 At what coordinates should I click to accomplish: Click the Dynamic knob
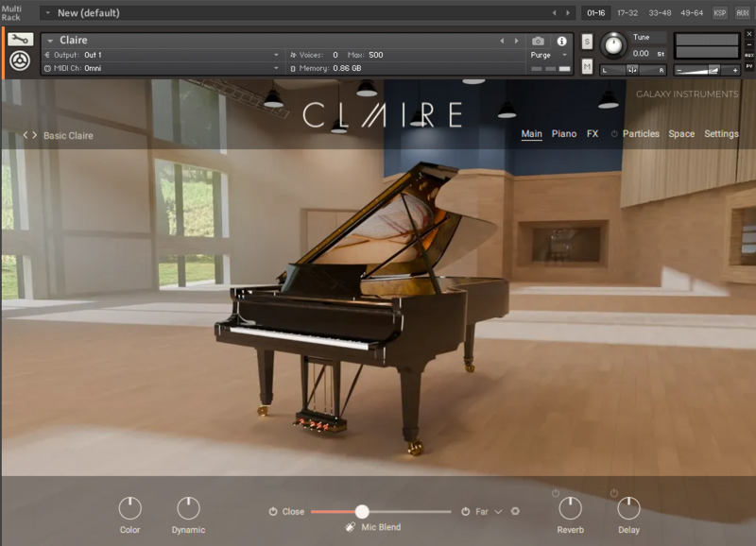(188, 508)
